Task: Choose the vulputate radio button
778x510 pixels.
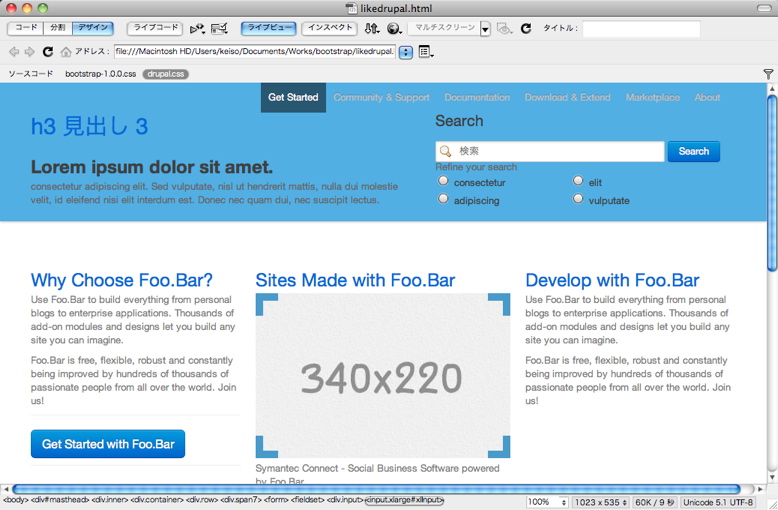Action: [x=578, y=199]
